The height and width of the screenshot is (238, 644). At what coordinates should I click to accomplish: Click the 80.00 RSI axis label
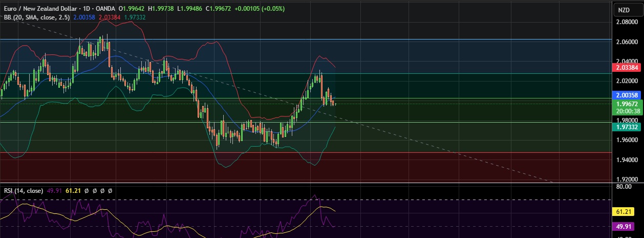(x=624, y=187)
